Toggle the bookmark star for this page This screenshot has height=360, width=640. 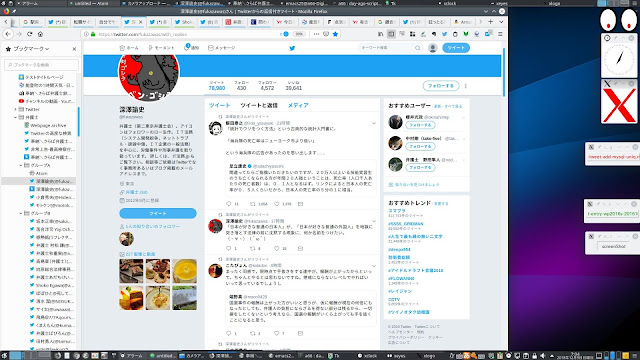tap(335, 34)
